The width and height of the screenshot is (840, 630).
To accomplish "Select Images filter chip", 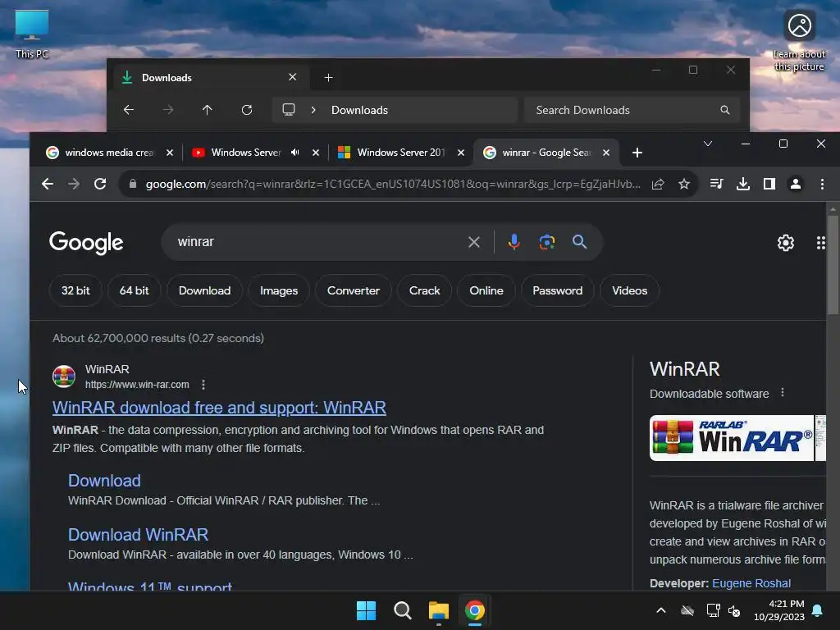I will click(x=279, y=290).
